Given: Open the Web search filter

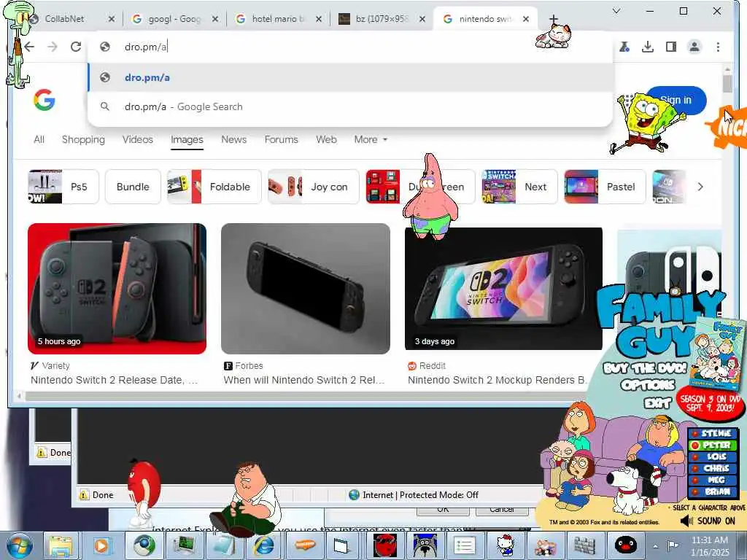Looking at the screenshot, I should (x=326, y=139).
